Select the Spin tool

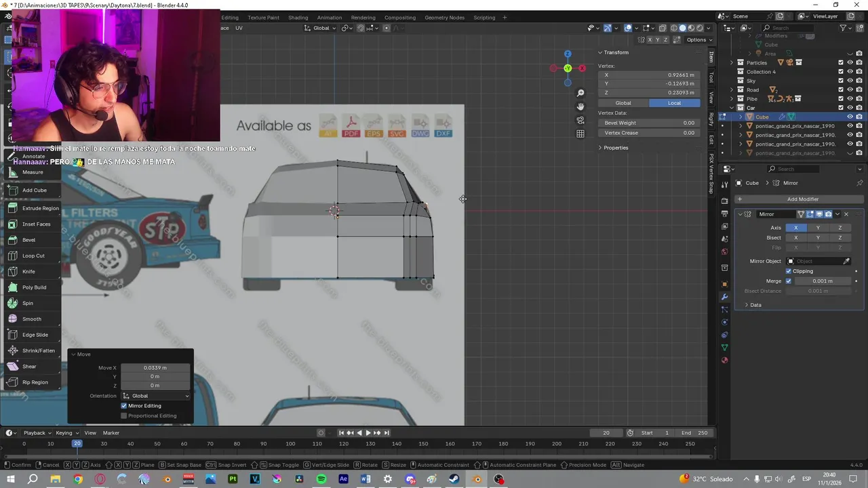click(27, 303)
